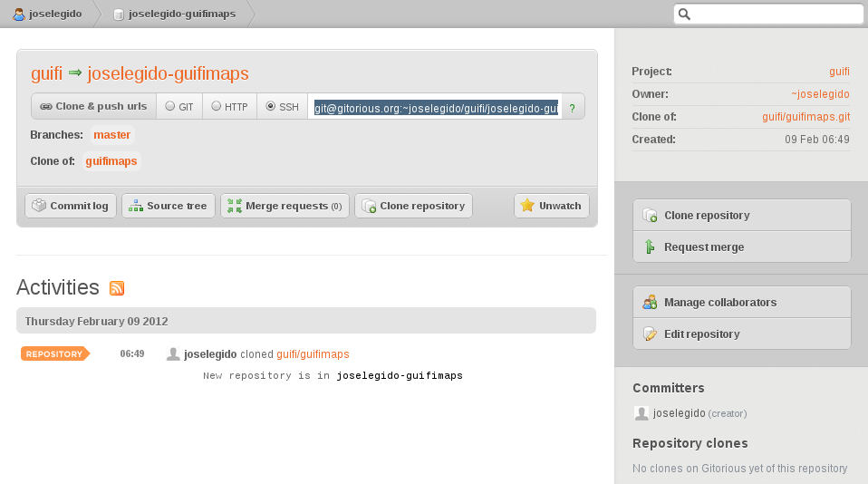The height and width of the screenshot is (484, 868).
Task: Click Clone repository button in toolbar
Action: coord(413,206)
